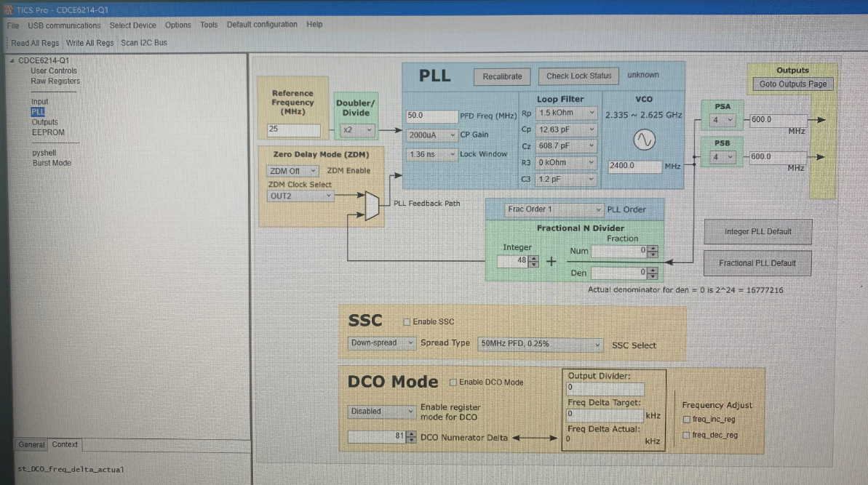Open the R3 0 kOhm dropdown
868x485 pixels.
coord(566,163)
